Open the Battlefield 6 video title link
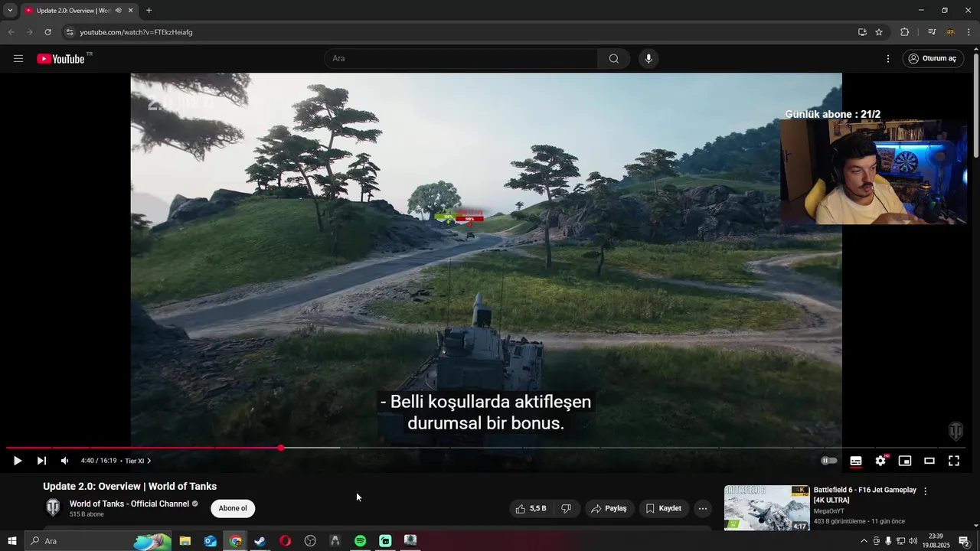Screen dimensions: 980x551 [865, 494]
